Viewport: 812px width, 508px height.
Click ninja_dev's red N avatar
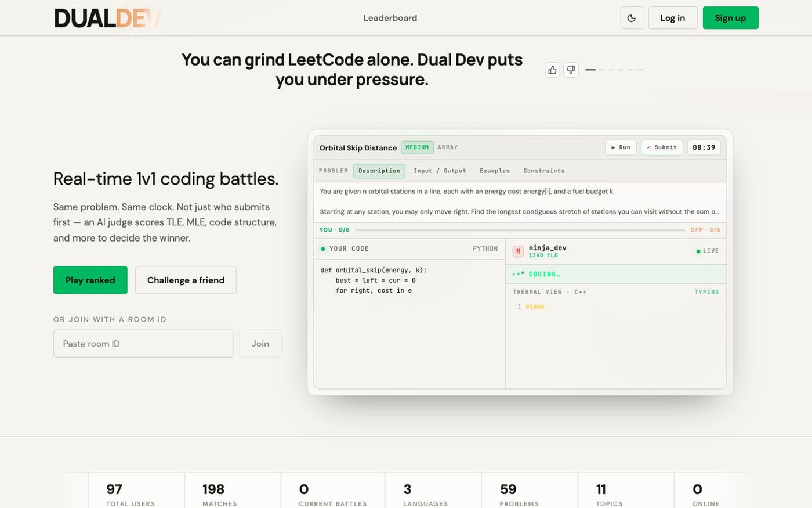(x=518, y=251)
